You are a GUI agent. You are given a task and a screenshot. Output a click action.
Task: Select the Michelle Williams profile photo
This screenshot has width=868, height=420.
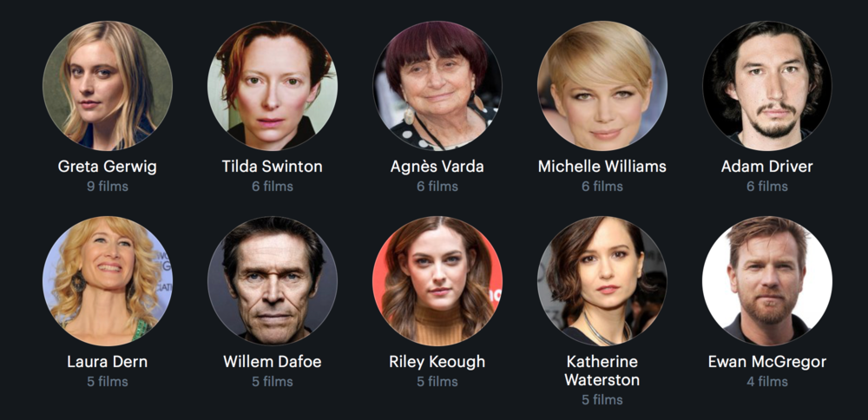click(602, 86)
